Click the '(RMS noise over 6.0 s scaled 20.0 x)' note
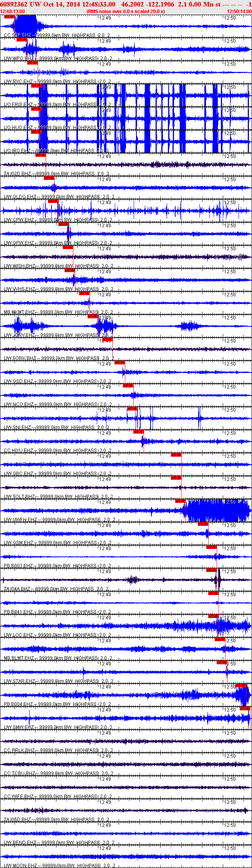 point(126,12)
